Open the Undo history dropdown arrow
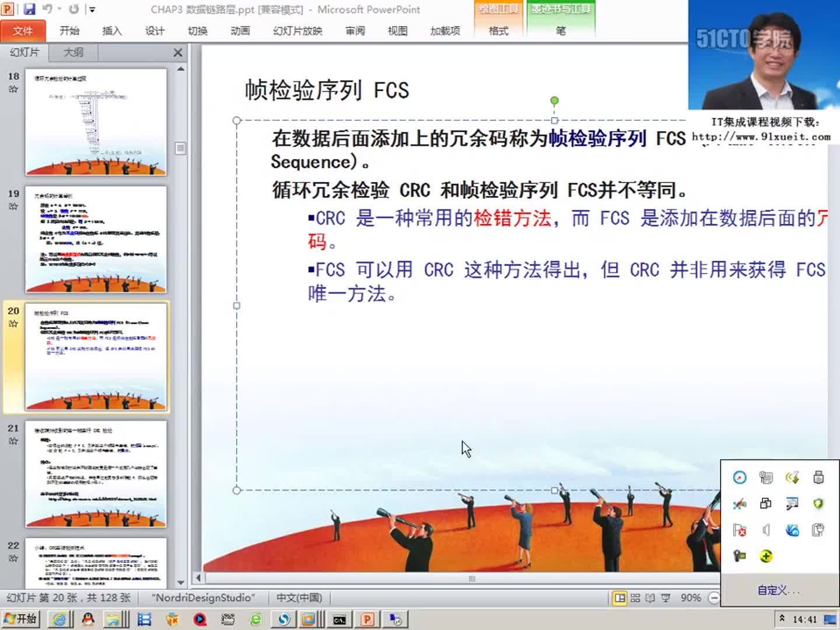Image resolution: width=840 pixels, height=630 pixels. click(x=59, y=9)
